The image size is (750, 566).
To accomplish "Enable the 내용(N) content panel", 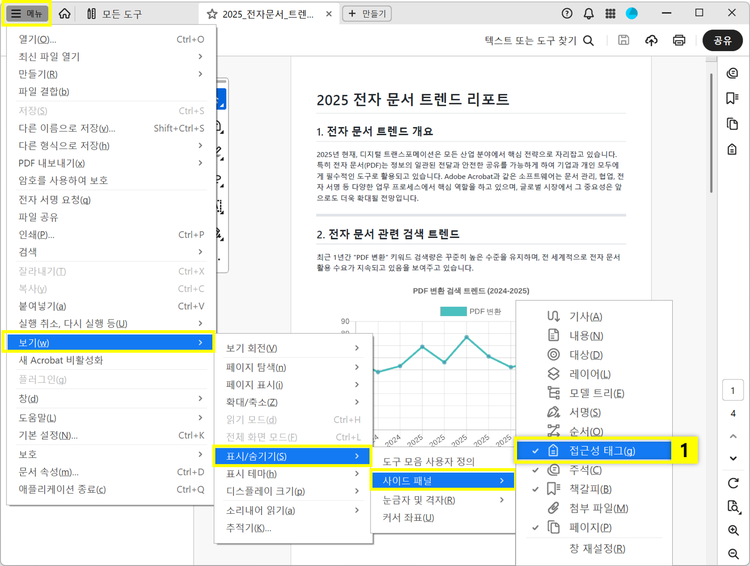I will tap(594, 335).
